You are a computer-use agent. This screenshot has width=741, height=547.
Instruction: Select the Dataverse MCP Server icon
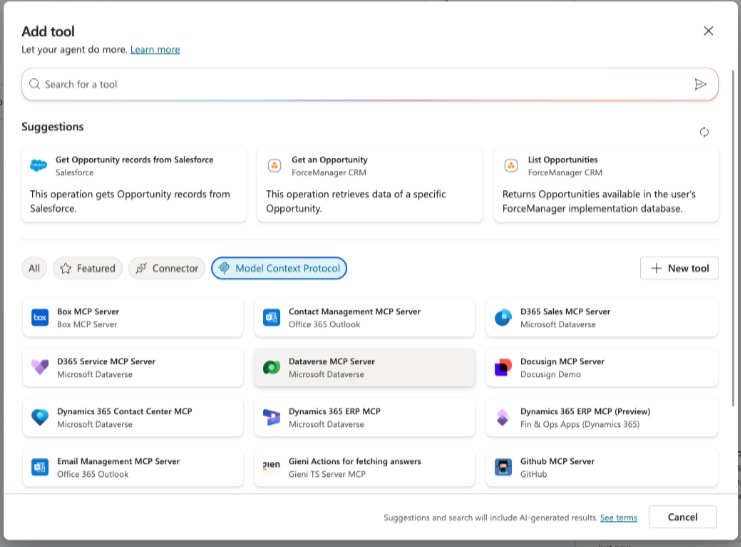[271, 368]
